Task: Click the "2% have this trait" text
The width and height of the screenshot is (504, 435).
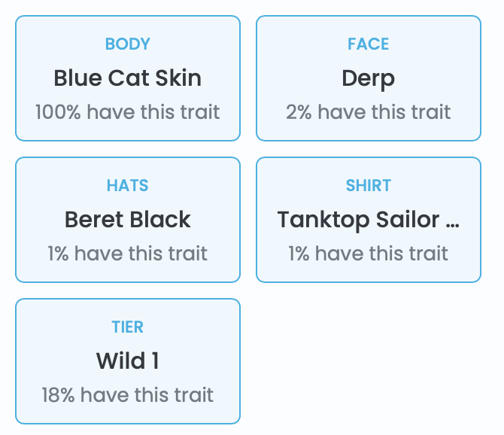Action: click(369, 112)
